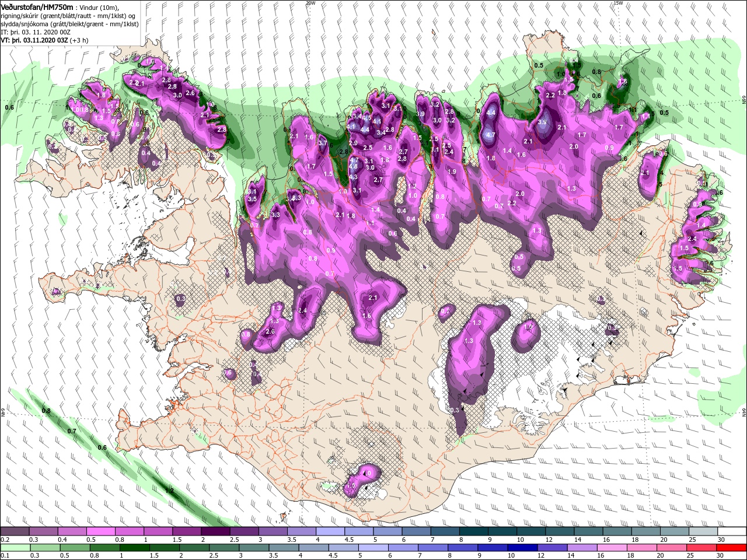Click the 'rigning/skúrir' legend description line

tap(68, 15)
